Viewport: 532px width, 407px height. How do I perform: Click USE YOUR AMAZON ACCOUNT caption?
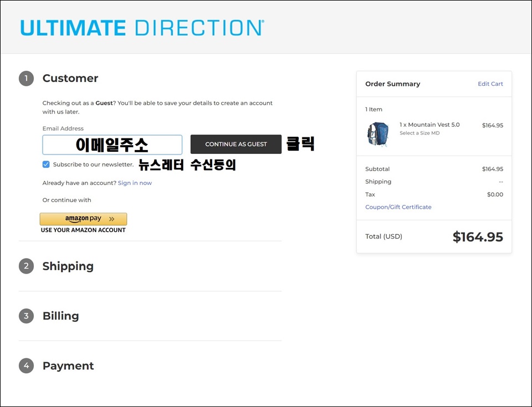coord(83,230)
